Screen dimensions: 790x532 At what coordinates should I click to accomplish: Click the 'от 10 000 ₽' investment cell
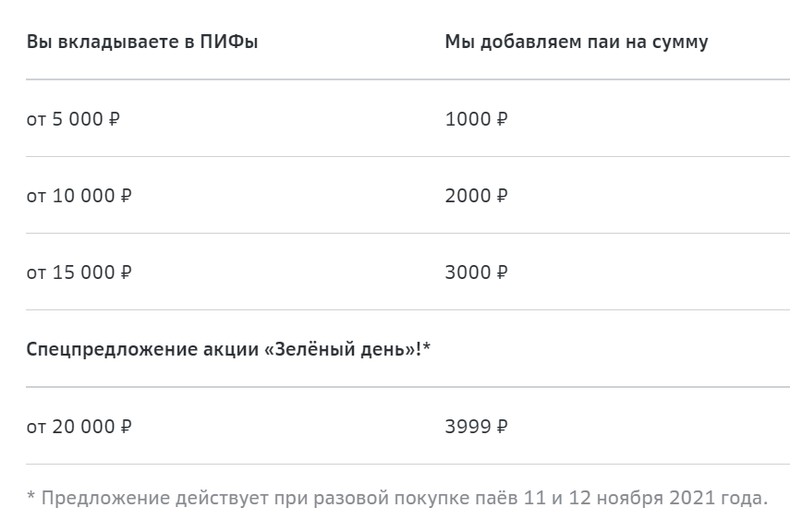[79, 196]
